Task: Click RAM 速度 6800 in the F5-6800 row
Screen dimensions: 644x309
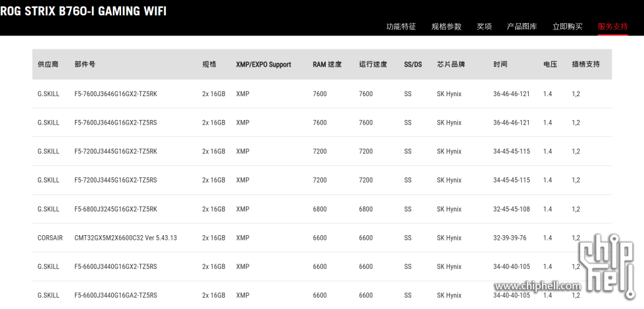Action: pyautogui.click(x=320, y=209)
